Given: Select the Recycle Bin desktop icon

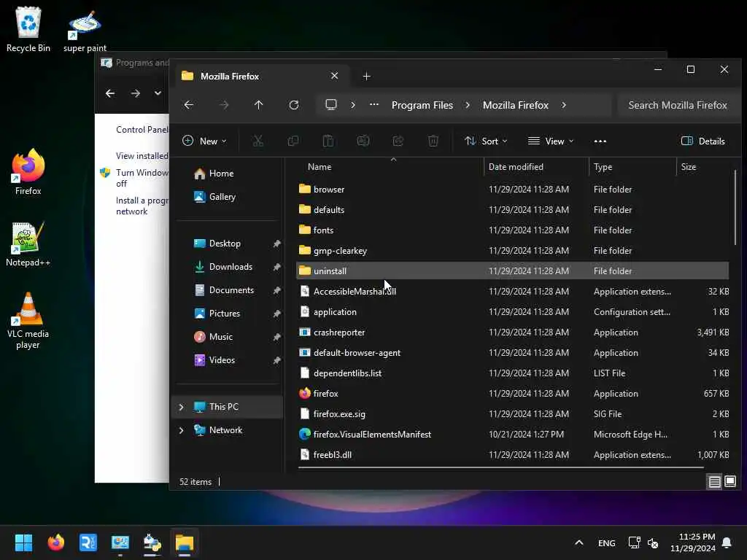Looking at the screenshot, I should [x=28, y=29].
